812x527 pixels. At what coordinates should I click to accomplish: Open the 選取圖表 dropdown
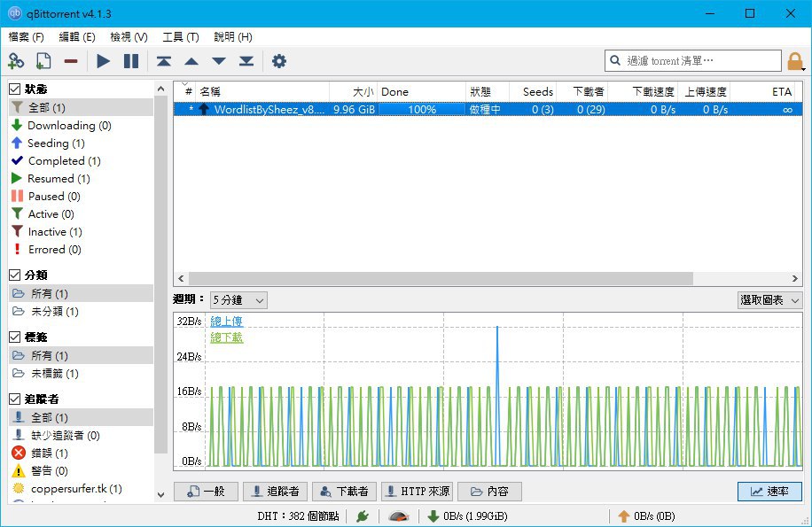769,300
